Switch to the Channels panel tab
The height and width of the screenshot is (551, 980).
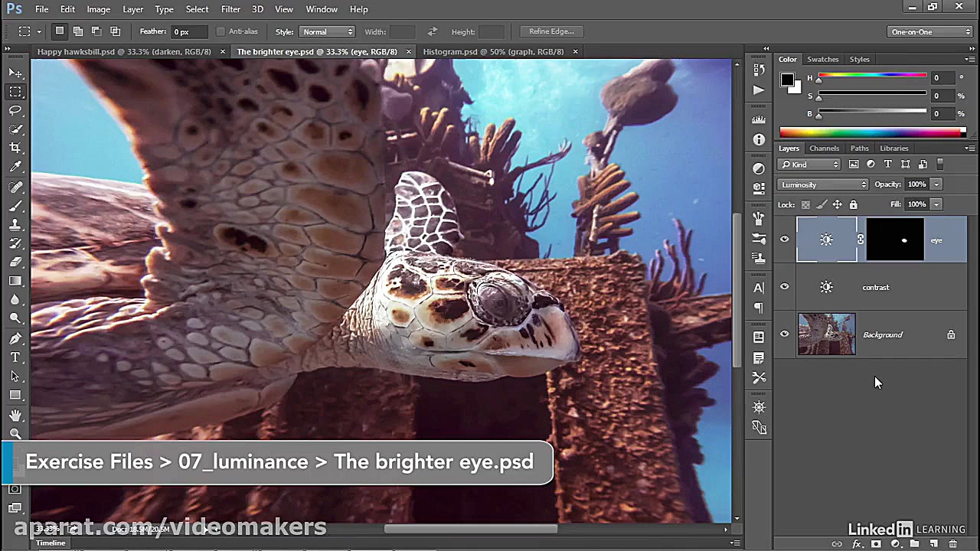(x=824, y=148)
